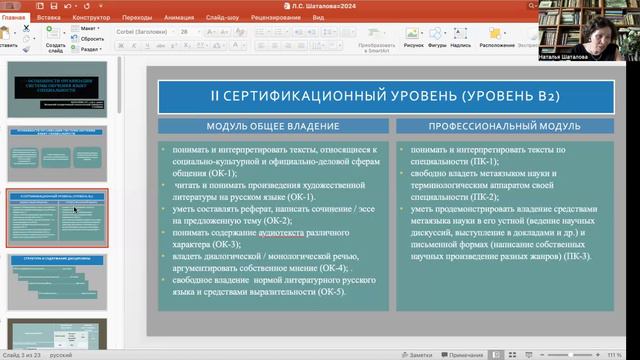Screen dimensions: 640x360
Task: Click the search magnifier icon in title bar
Action: 531,6
